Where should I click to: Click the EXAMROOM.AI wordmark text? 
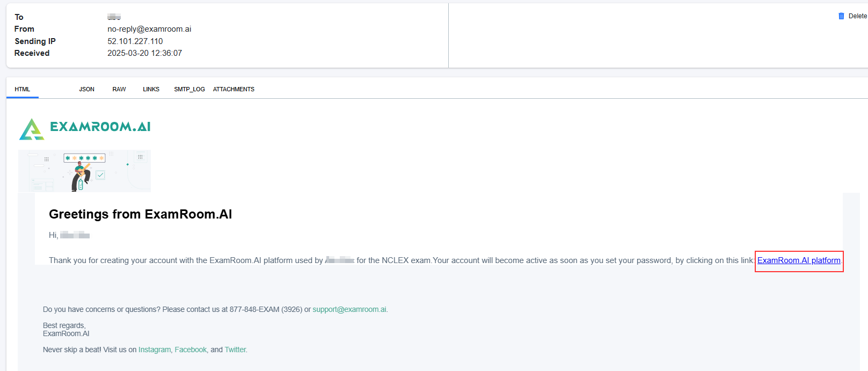[x=100, y=127]
